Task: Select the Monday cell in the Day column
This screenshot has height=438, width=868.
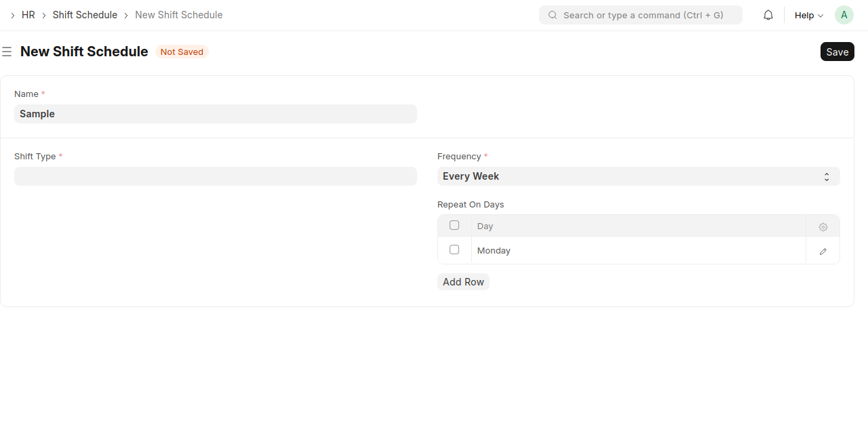Action: (x=637, y=251)
